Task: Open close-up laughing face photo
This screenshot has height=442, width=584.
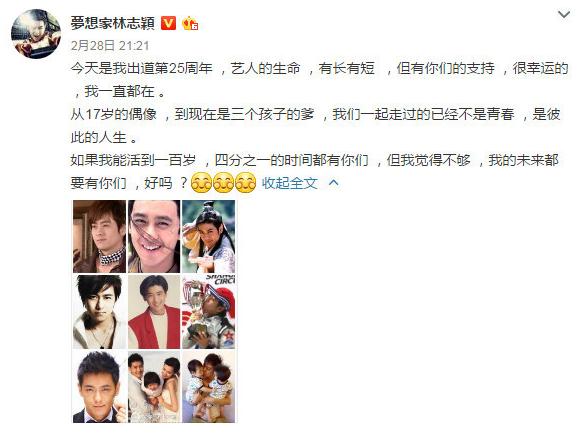Action: [x=154, y=236]
